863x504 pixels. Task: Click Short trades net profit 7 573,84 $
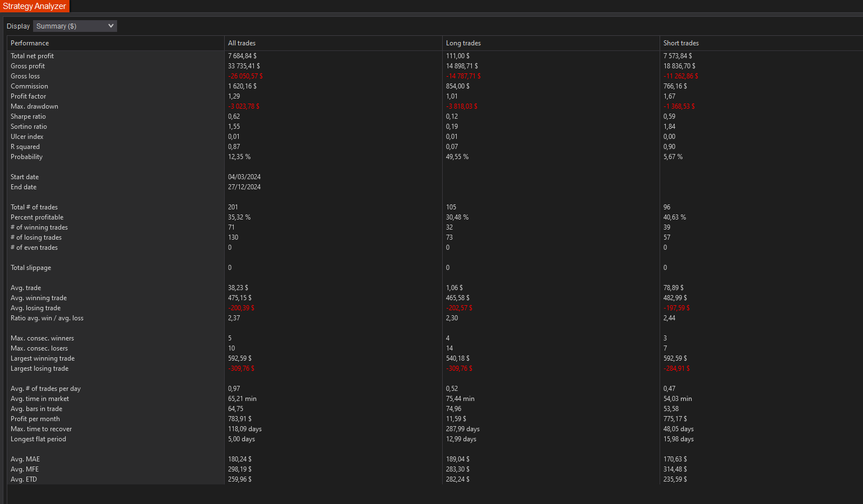(x=678, y=56)
